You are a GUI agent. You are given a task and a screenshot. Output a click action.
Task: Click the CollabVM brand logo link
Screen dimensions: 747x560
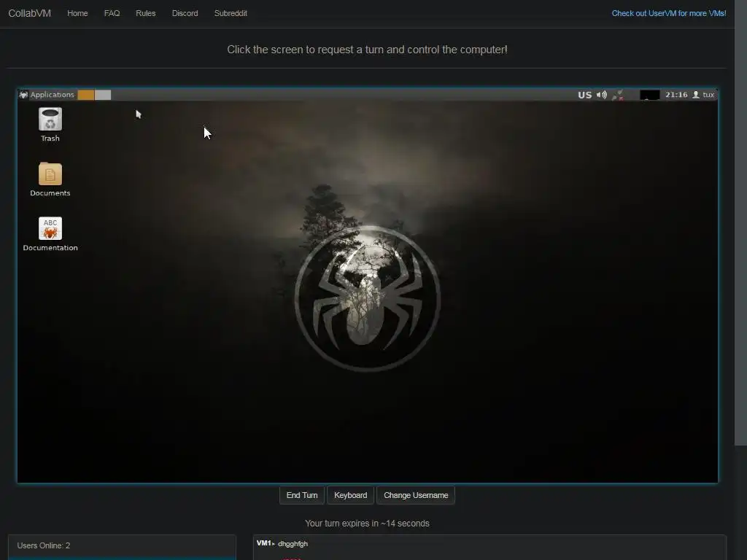pos(29,13)
